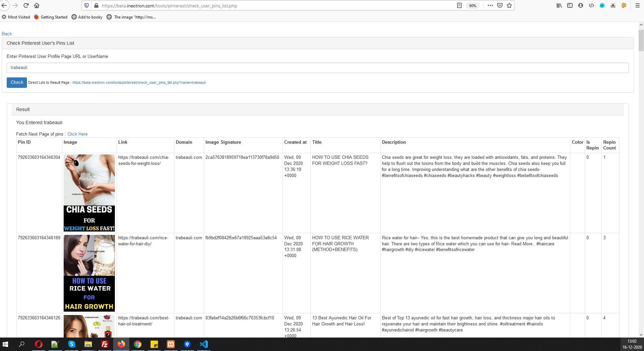
Task: Open page actions three-dot menu
Action: [x=490, y=5]
